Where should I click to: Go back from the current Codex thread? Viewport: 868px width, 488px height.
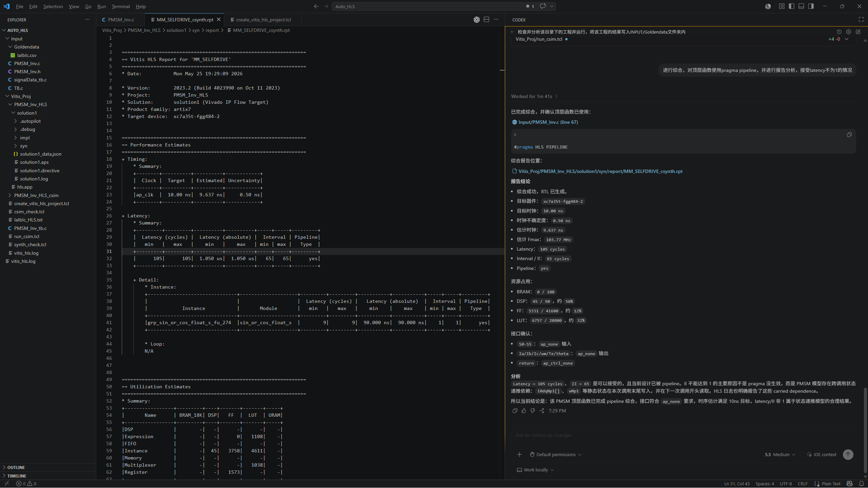click(513, 32)
